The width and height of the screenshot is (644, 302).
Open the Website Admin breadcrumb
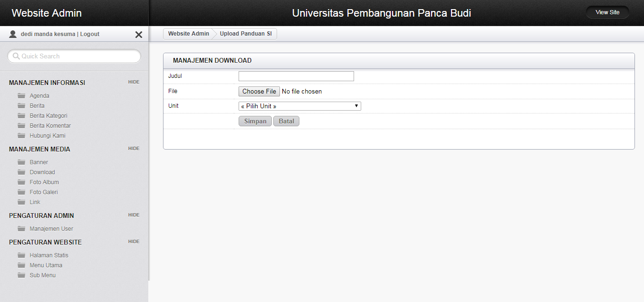click(x=188, y=34)
